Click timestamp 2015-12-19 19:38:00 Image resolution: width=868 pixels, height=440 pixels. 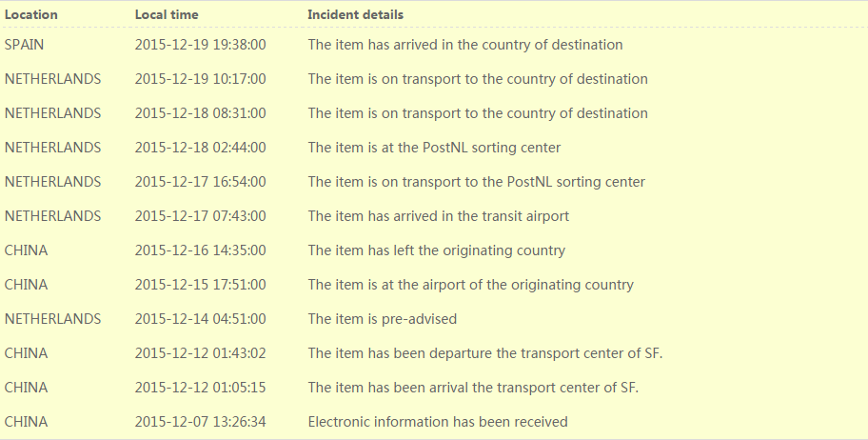coord(200,45)
